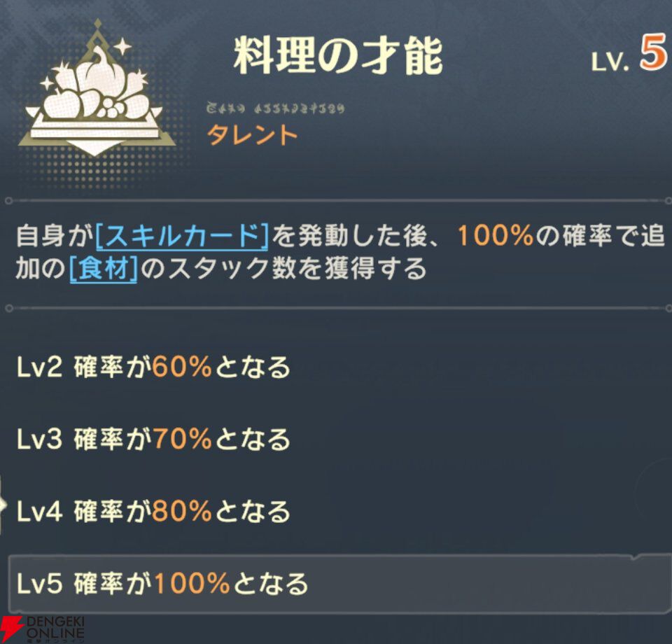
Task: Select the Lv4 level label
Action: 40,512
